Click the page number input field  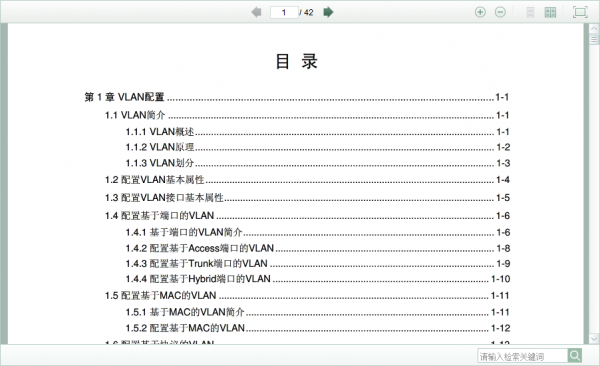point(284,12)
